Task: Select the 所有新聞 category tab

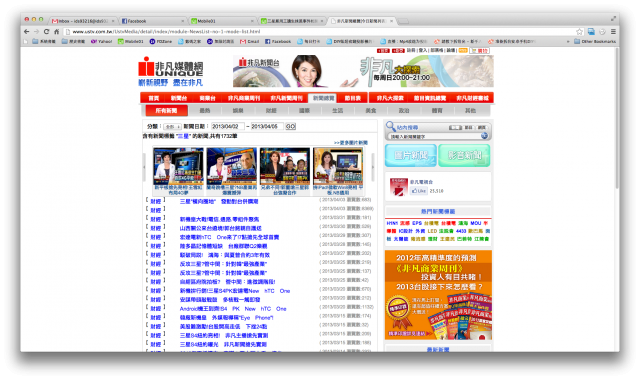Action: [167, 111]
